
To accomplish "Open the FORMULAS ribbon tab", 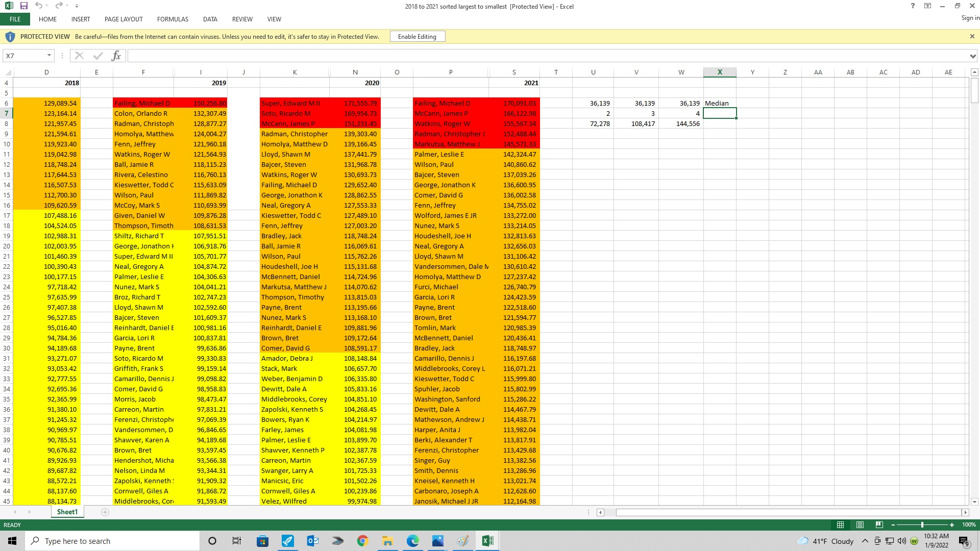I will point(173,19).
